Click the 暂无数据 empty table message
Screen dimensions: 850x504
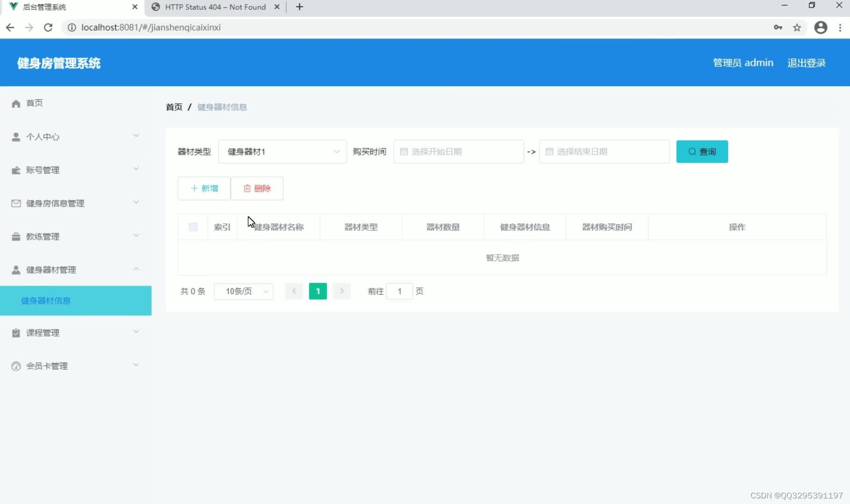pos(503,258)
